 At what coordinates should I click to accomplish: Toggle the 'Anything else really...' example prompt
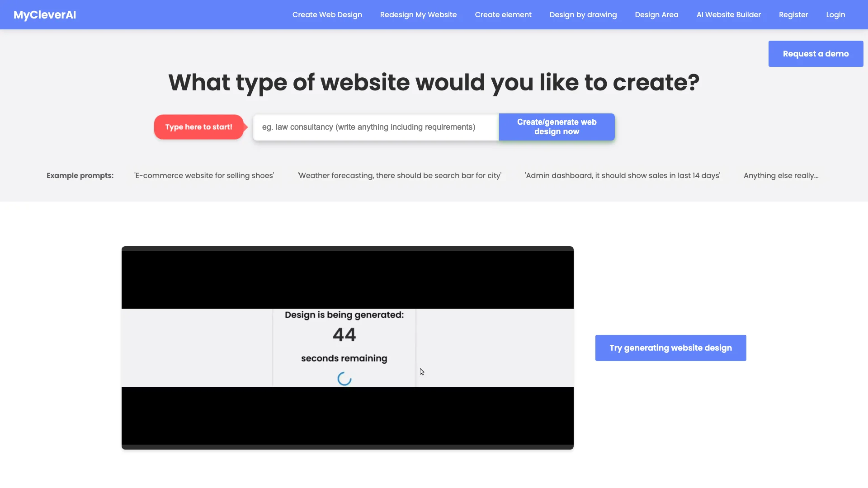pyautogui.click(x=781, y=175)
